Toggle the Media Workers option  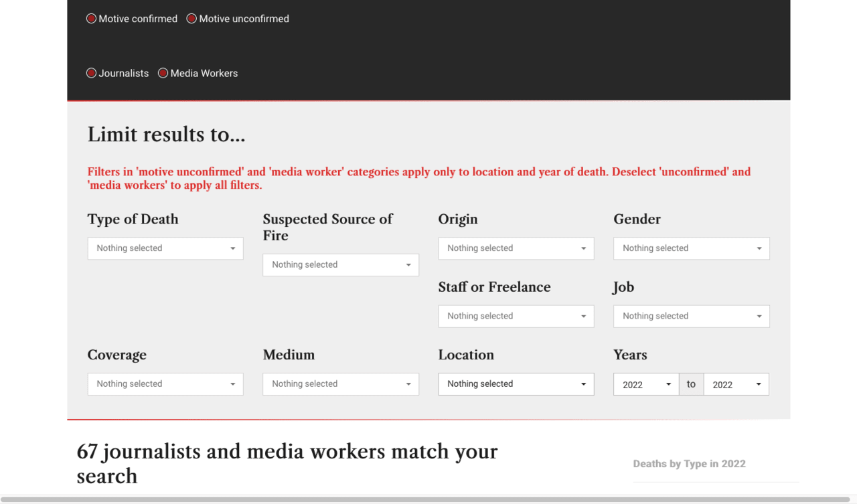point(198,73)
